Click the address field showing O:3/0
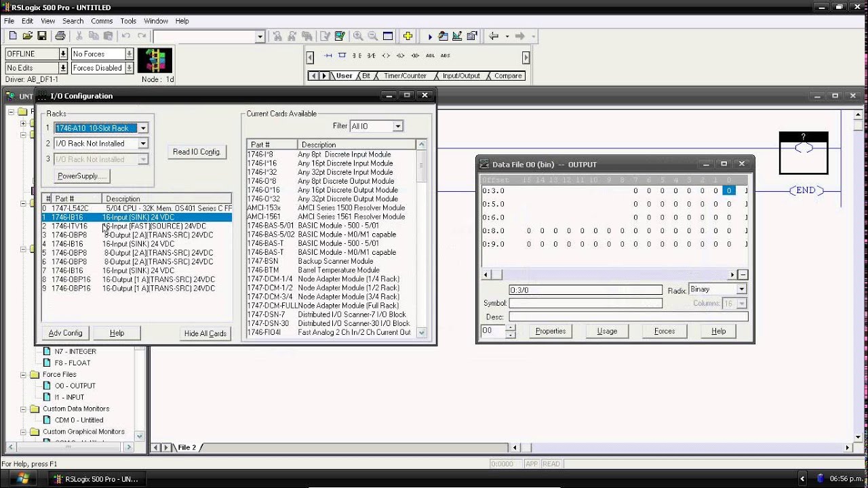This screenshot has height=488, width=868. click(x=585, y=290)
